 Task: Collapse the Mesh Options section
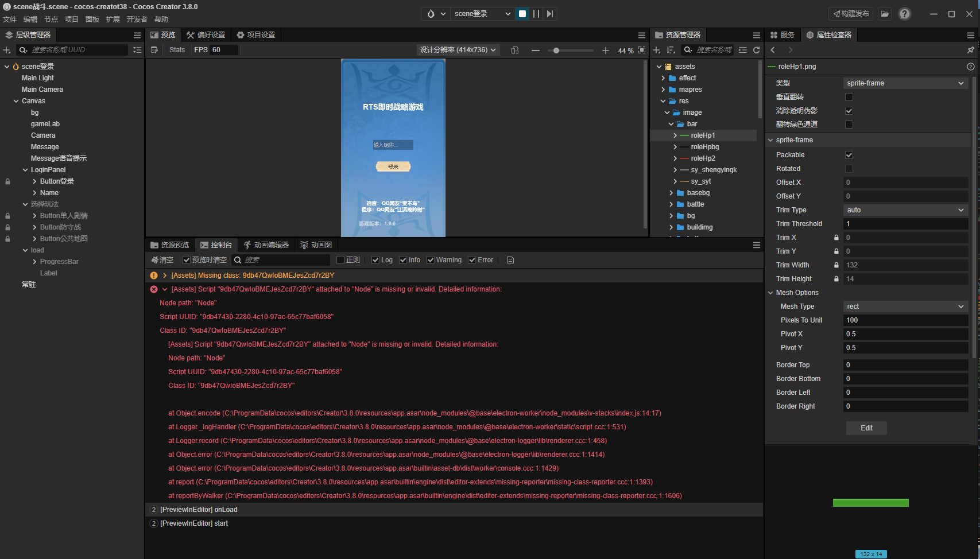pyautogui.click(x=770, y=293)
